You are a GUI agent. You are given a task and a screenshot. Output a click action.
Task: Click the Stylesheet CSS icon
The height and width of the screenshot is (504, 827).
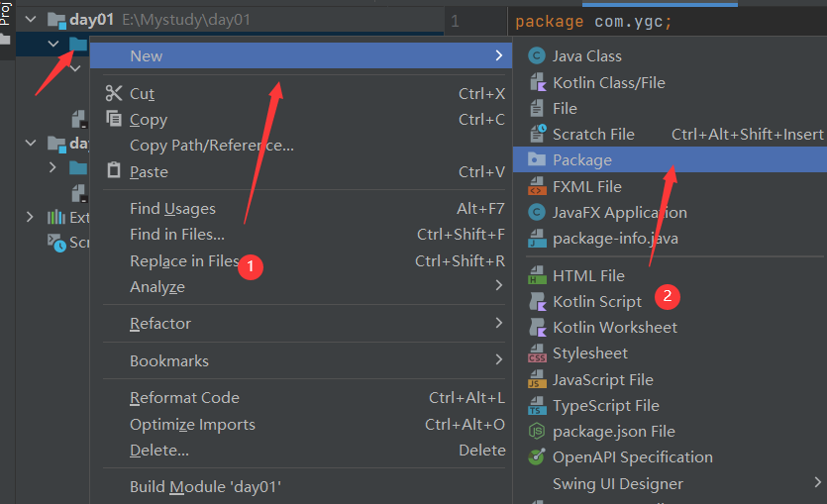pos(537,353)
